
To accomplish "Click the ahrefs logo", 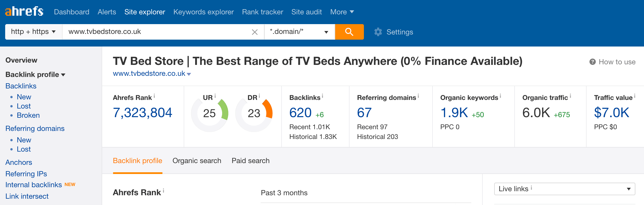I will tap(24, 11).
